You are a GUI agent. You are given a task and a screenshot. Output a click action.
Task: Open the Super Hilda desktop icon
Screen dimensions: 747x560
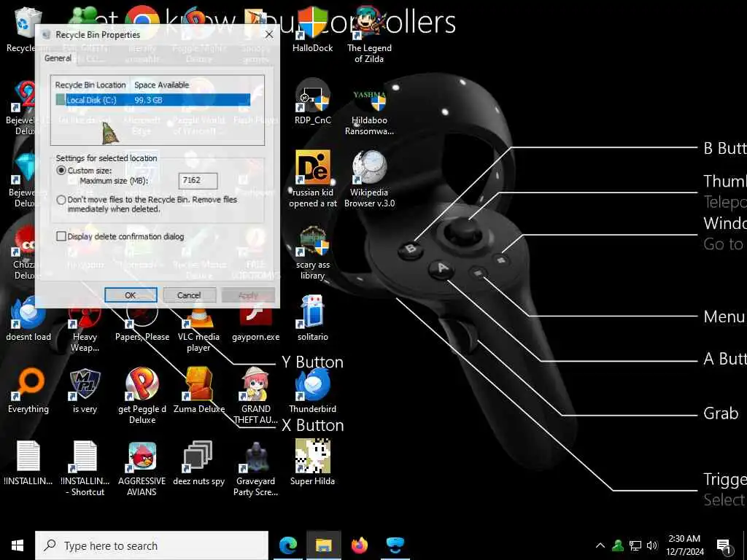point(312,463)
